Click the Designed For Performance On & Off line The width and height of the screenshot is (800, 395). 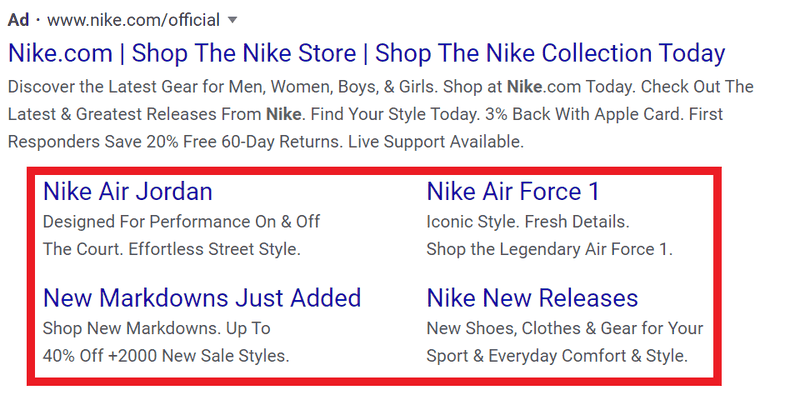tap(182, 221)
